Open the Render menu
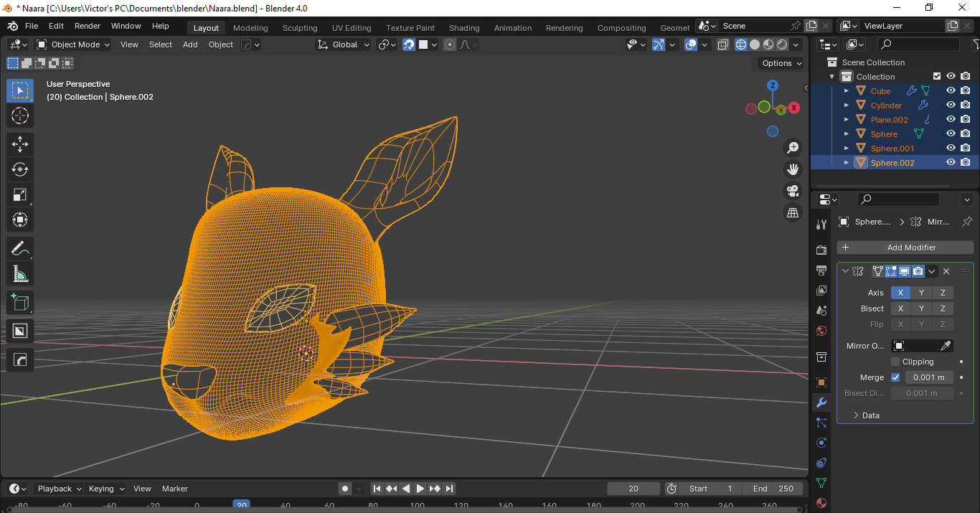The image size is (980, 513). click(x=88, y=26)
